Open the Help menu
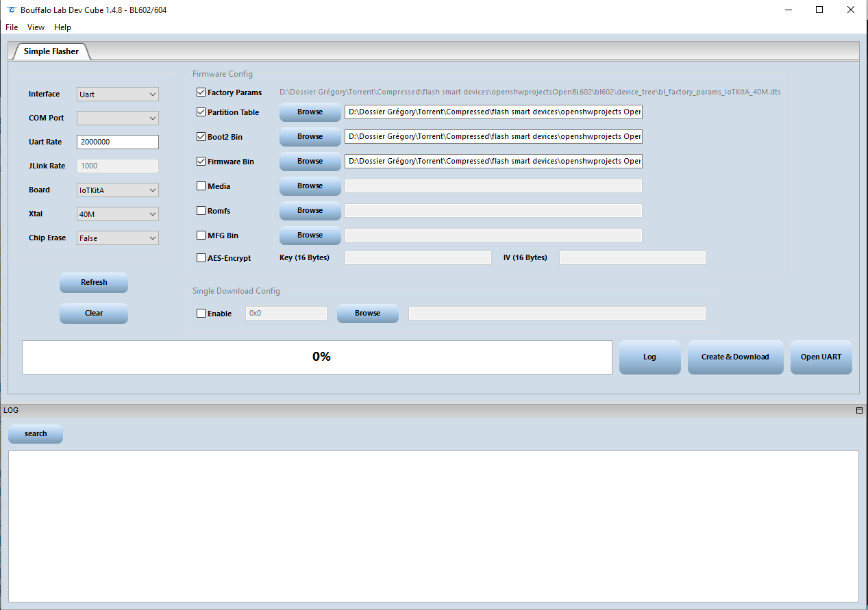This screenshot has width=868, height=610. click(x=62, y=27)
